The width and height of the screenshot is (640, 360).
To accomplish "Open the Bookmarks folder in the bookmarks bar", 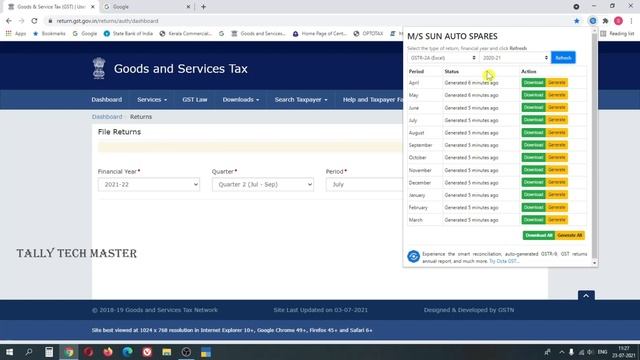I will [x=49, y=33].
